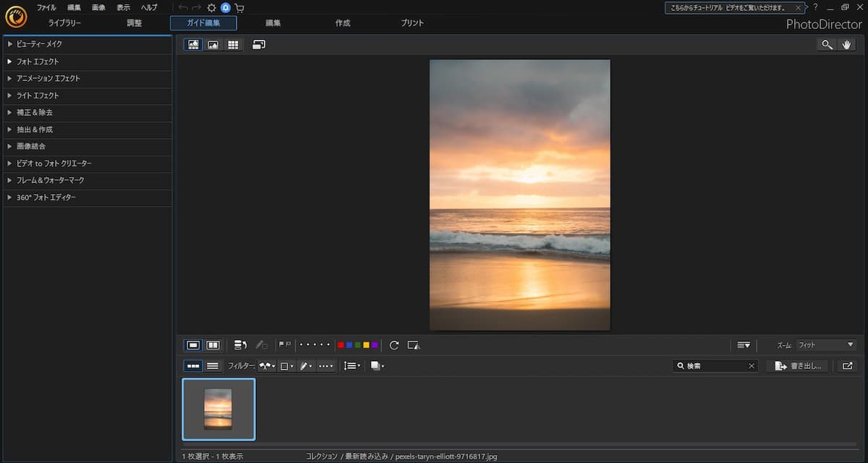Click the 書き出し export button
The width and height of the screenshot is (868, 463).
tap(798, 366)
